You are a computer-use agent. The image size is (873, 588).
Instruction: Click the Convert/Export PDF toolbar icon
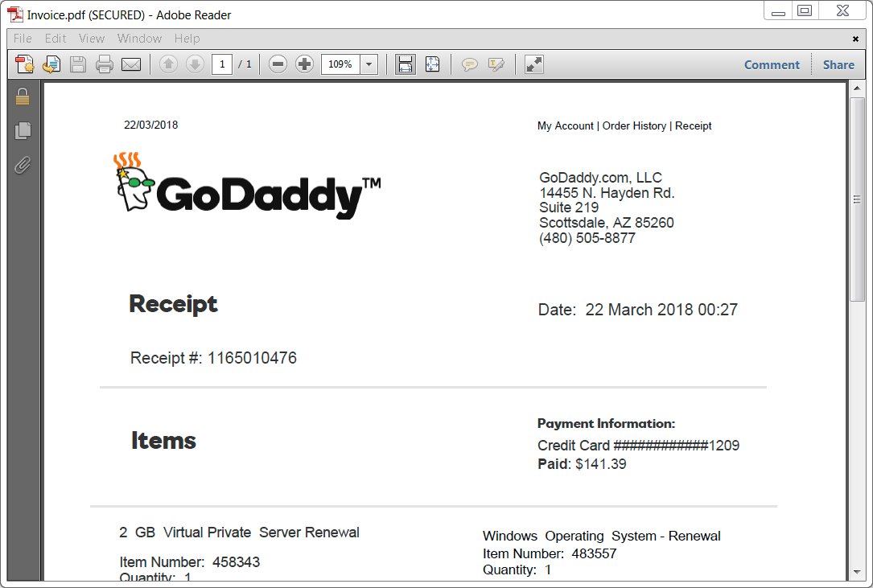(x=51, y=64)
